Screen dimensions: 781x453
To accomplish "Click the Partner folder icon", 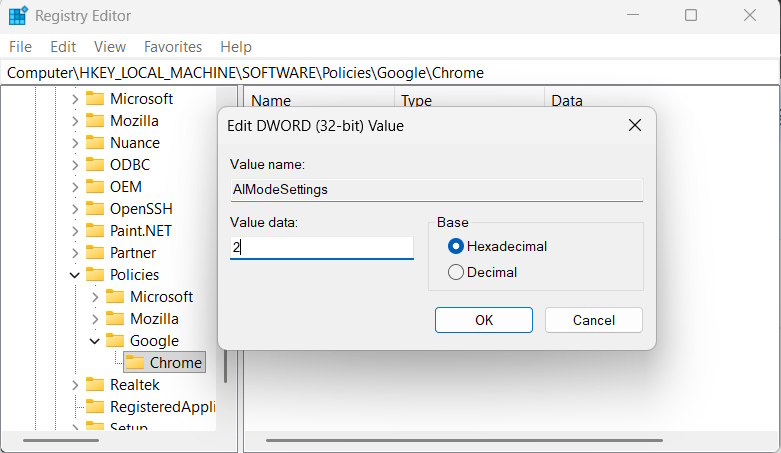I will pyautogui.click(x=95, y=252).
